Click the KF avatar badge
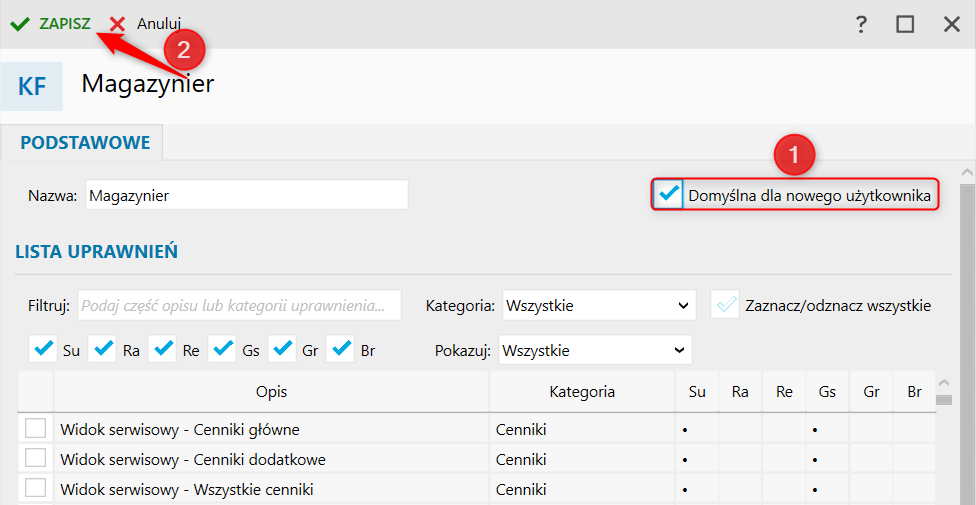The image size is (976, 505). click(x=32, y=86)
